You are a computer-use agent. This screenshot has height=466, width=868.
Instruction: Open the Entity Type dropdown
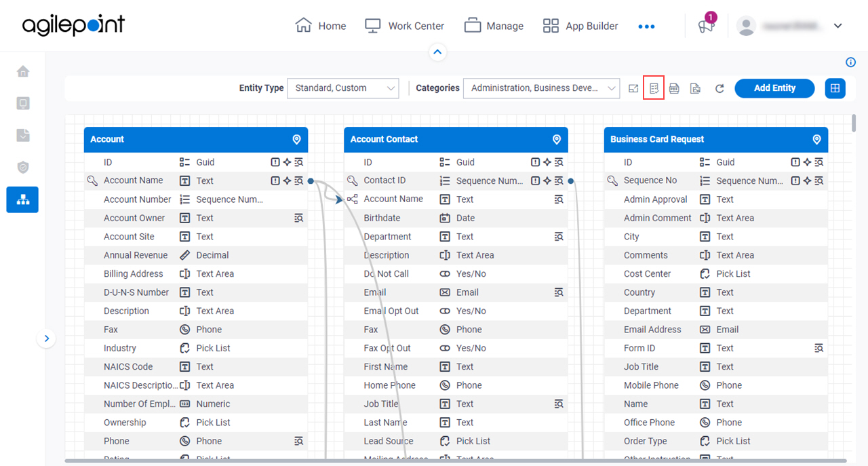pos(343,88)
